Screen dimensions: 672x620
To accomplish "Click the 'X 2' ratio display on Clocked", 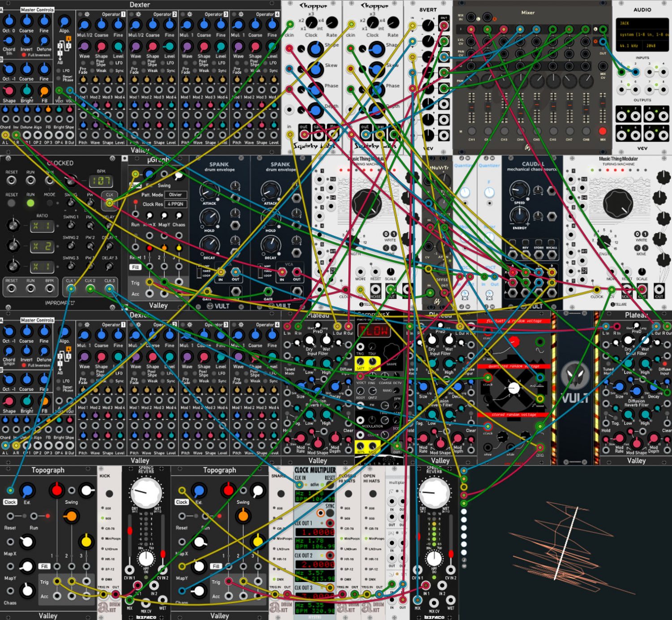I will coord(42,246).
